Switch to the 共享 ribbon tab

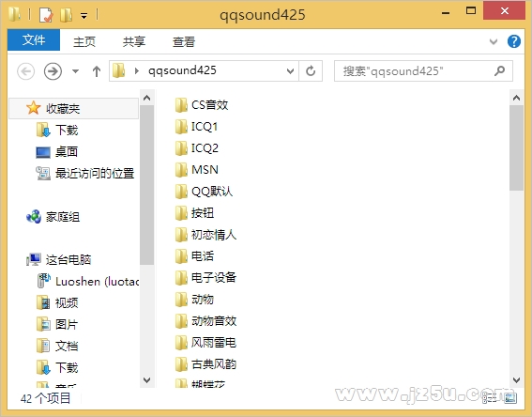click(134, 41)
